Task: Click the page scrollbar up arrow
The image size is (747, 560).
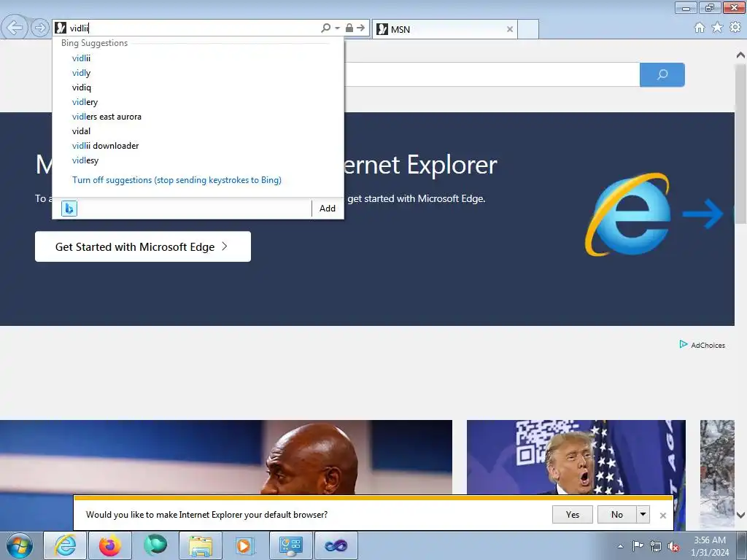Action: point(741,55)
